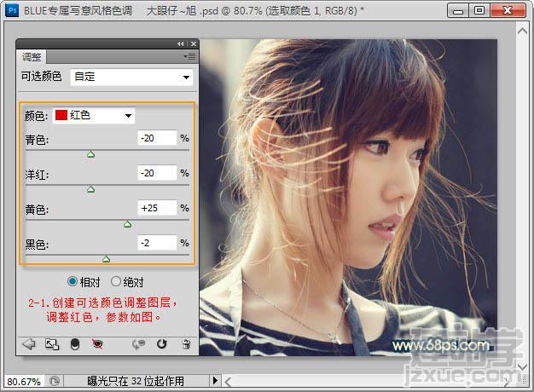
Task: Clip adjustment to layer icon
Action: 75,344
